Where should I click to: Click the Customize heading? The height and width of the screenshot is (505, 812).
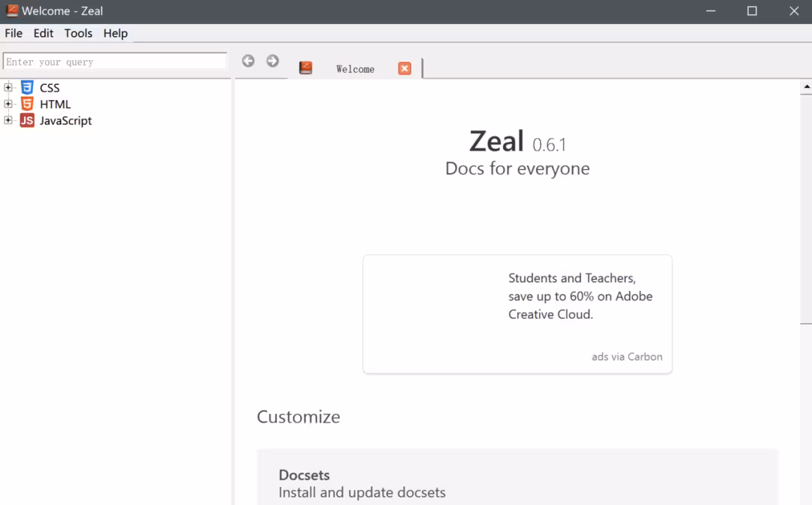point(298,417)
